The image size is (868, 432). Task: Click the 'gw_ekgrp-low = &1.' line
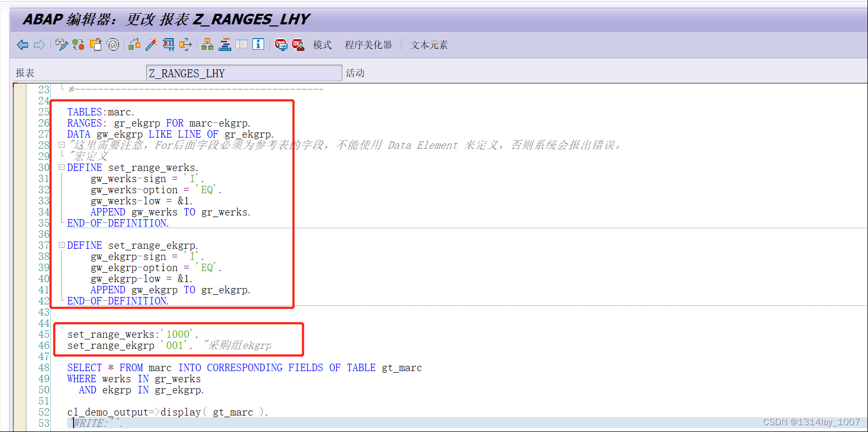point(141,278)
